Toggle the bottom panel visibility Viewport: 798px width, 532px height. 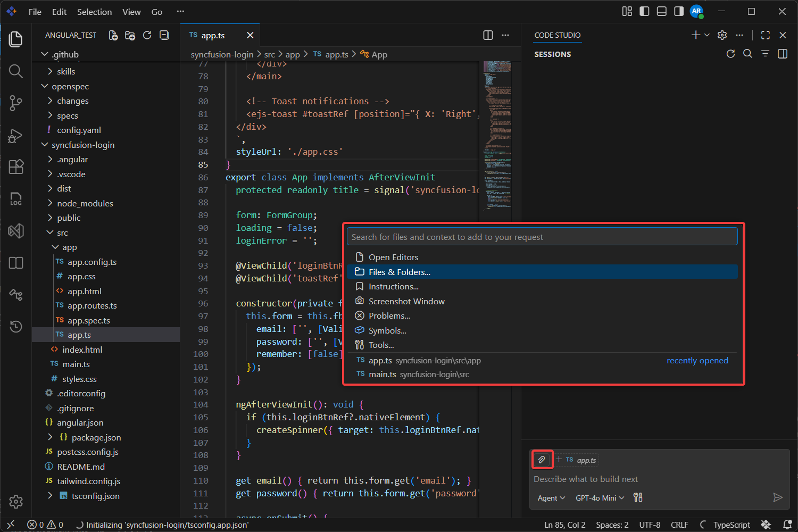pyautogui.click(x=661, y=11)
